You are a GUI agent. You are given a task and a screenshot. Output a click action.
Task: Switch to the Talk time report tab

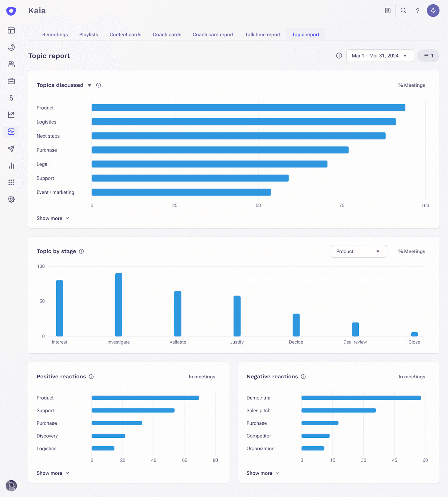coord(263,34)
